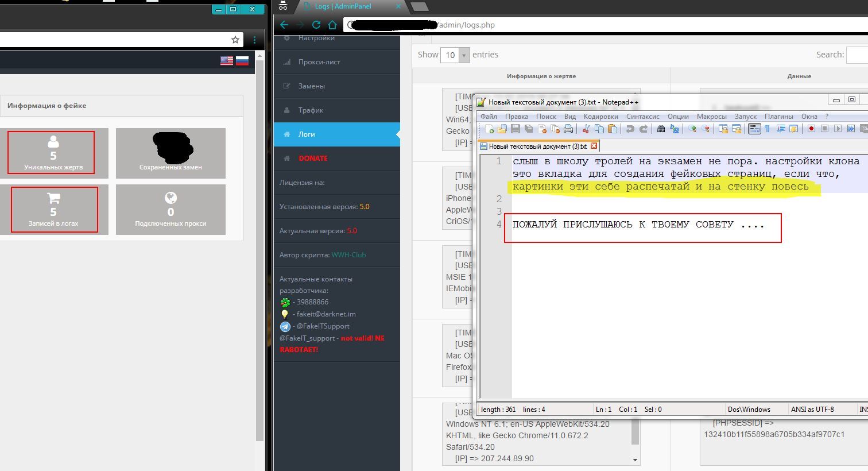This screenshot has width=868, height=471.
Task: Open the left browser's three-dot menu
Action: pyautogui.click(x=254, y=40)
